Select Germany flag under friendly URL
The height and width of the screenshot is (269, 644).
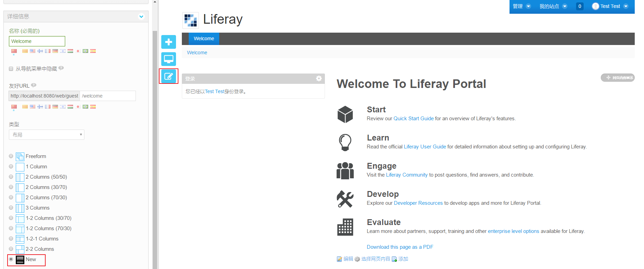(55, 107)
